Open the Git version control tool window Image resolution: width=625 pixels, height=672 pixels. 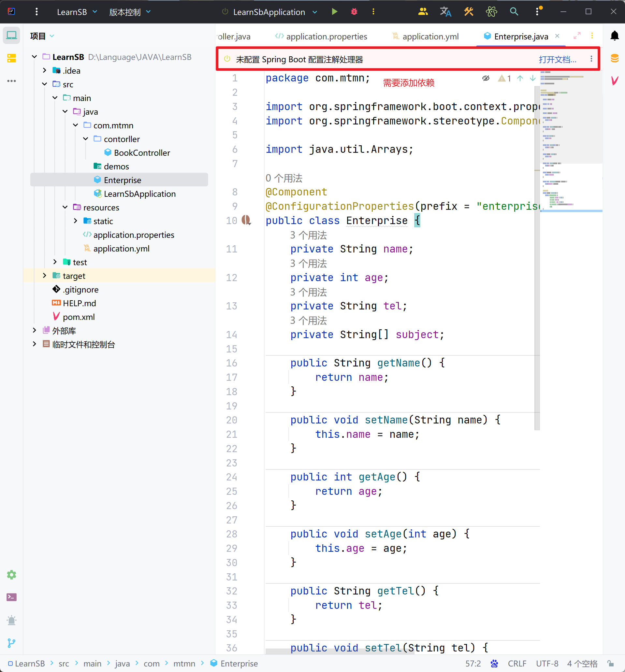(x=11, y=643)
